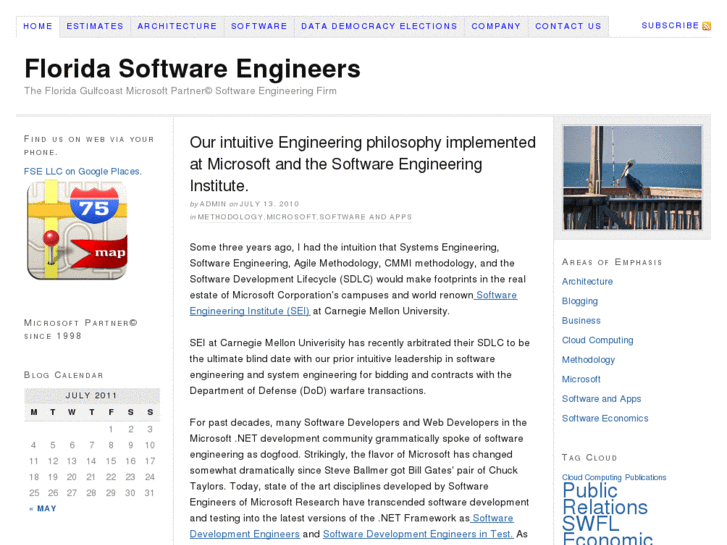The width and height of the screenshot is (727, 545).
Task: Open the Architecture navigation tab
Action: pyautogui.click(x=177, y=26)
